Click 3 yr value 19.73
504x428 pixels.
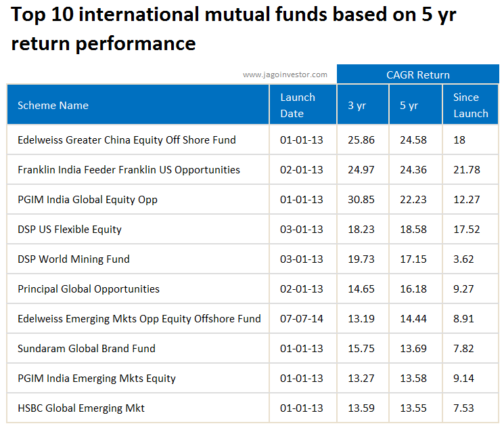[x=361, y=259]
